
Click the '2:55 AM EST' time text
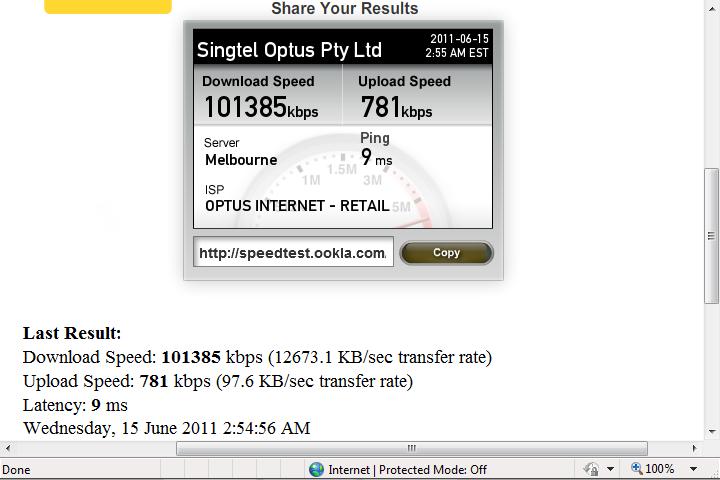pyautogui.click(x=456, y=53)
